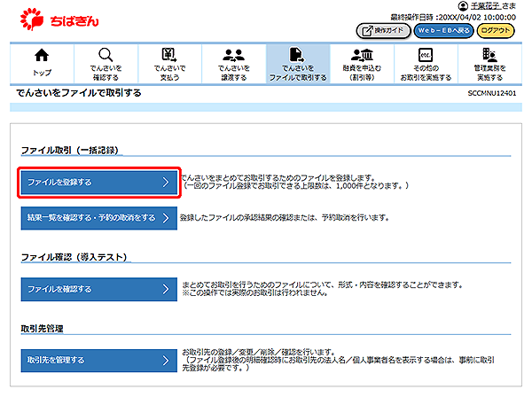
Task: Click the arrow on 取引先を管理する
Action: 165,360
